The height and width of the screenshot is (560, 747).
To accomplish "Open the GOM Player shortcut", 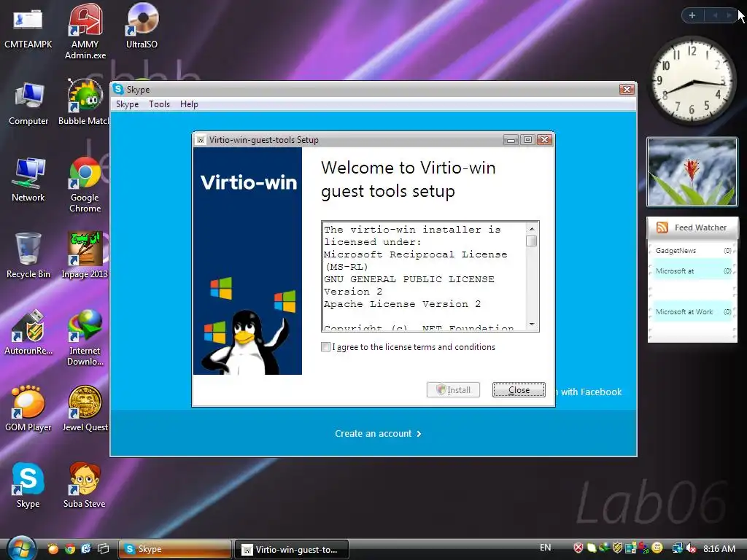I will click(x=28, y=408).
